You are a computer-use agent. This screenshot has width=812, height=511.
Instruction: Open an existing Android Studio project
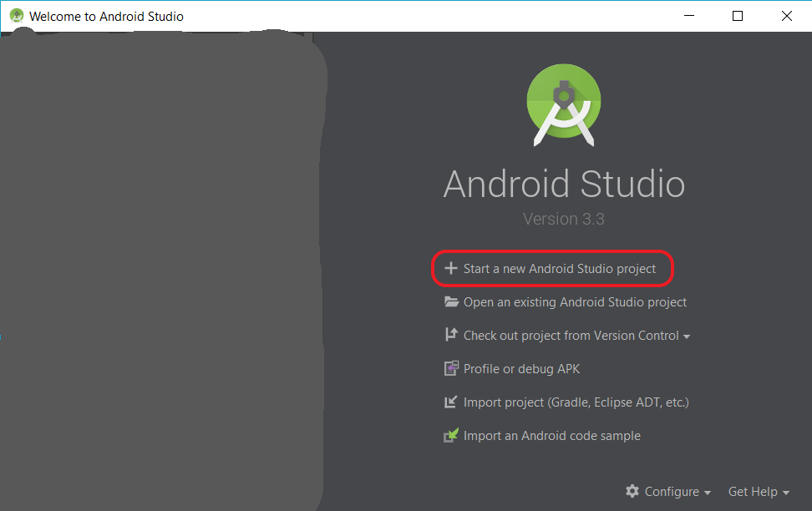click(575, 301)
